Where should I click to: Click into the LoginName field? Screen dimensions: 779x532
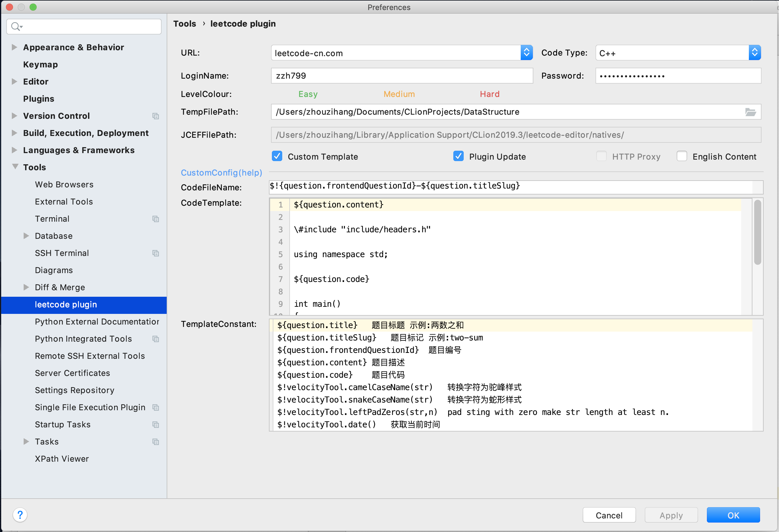[x=402, y=76]
